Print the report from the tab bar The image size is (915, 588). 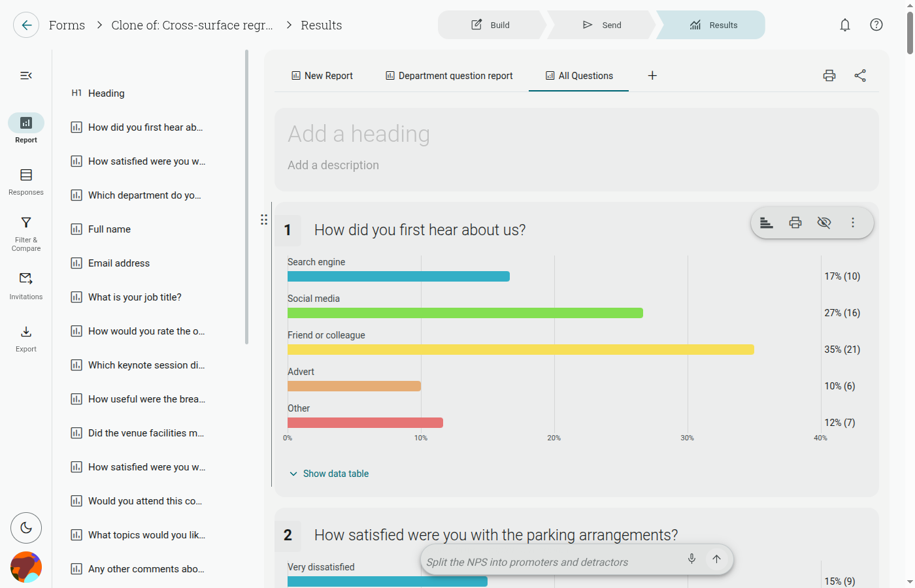tap(829, 76)
